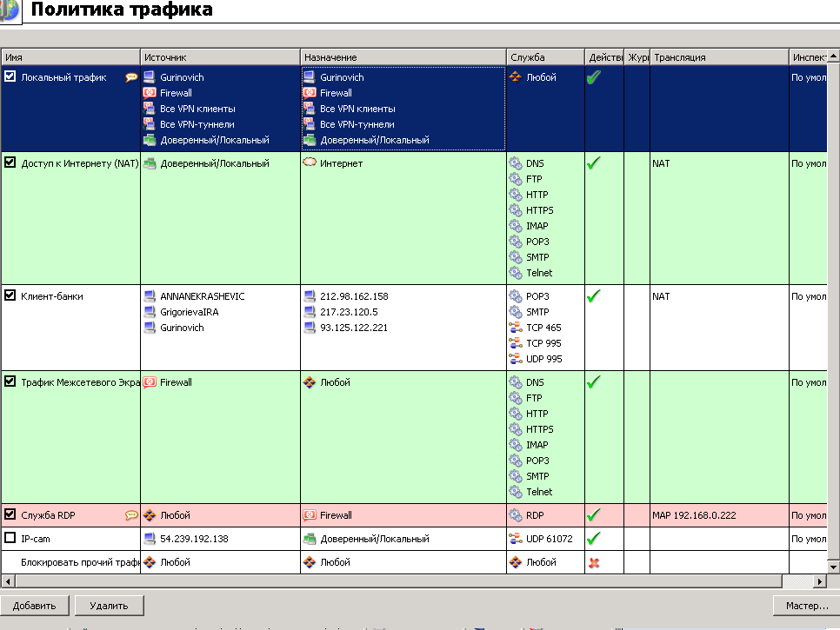
Task: Click the Internet cloud icon in destination column
Action: click(x=310, y=162)
